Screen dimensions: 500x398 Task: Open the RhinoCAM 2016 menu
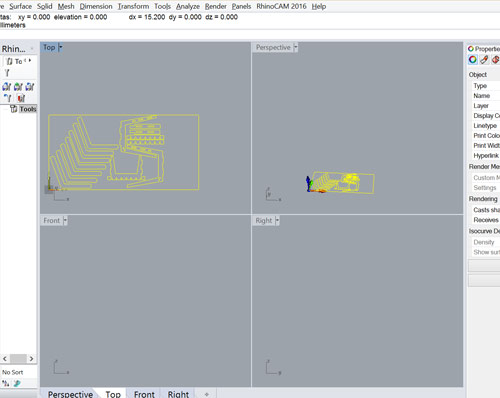coord(281,6)
